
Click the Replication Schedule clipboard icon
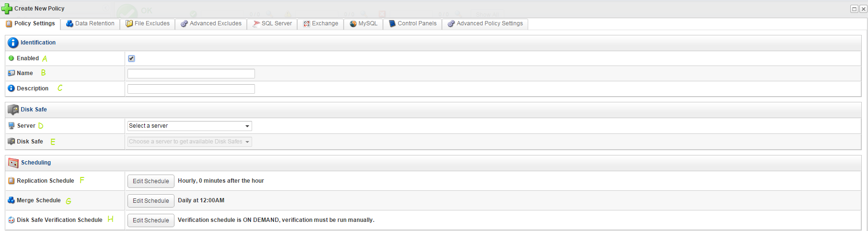(12, 181)
